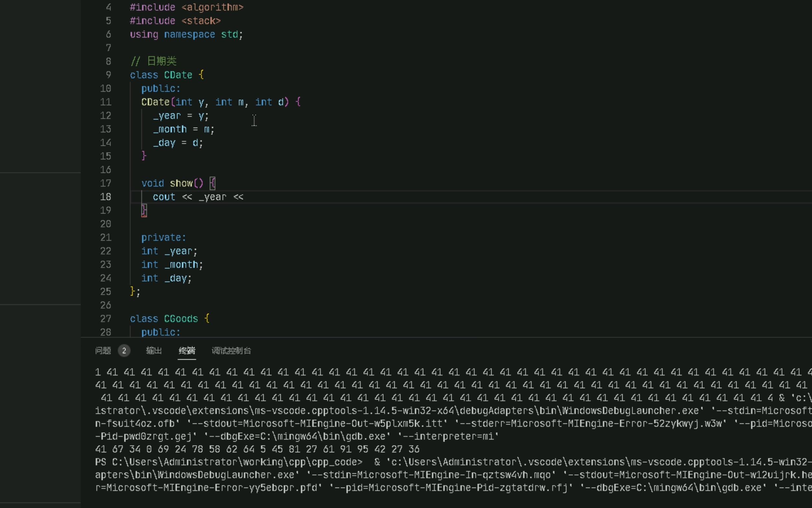
Task: Click 'int _day;' member declaration
Action: 166,278
